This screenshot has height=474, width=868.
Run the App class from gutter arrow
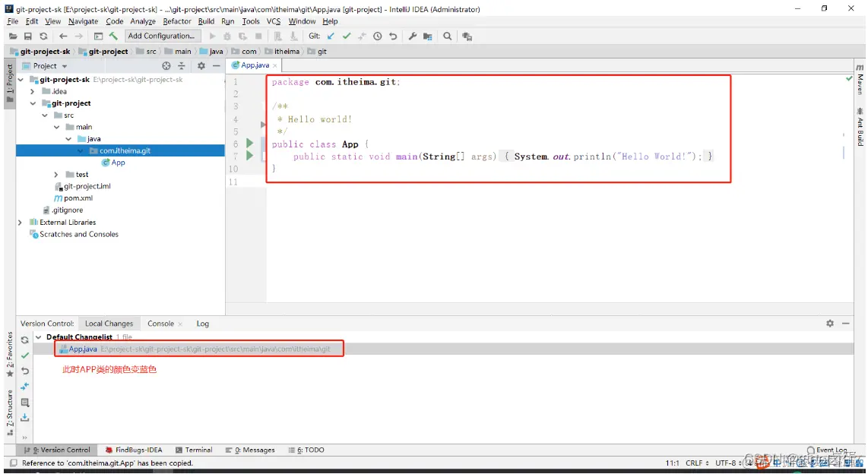coord(249,144)
